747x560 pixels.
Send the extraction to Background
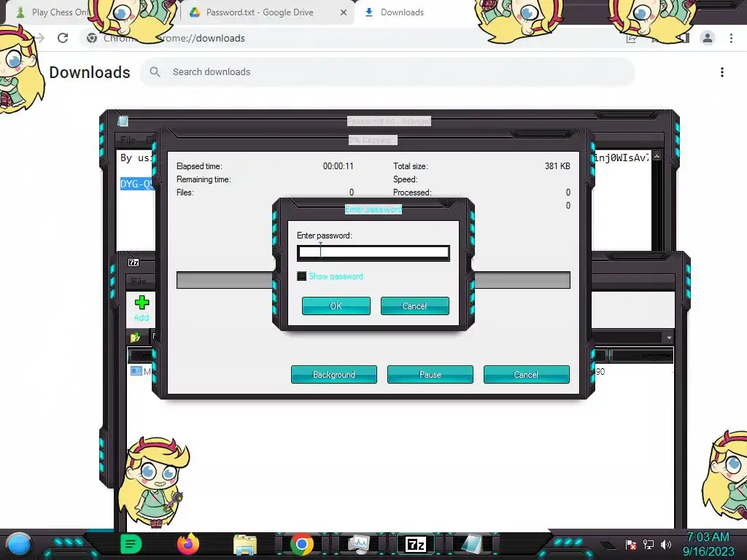click(x=334, y=374)
